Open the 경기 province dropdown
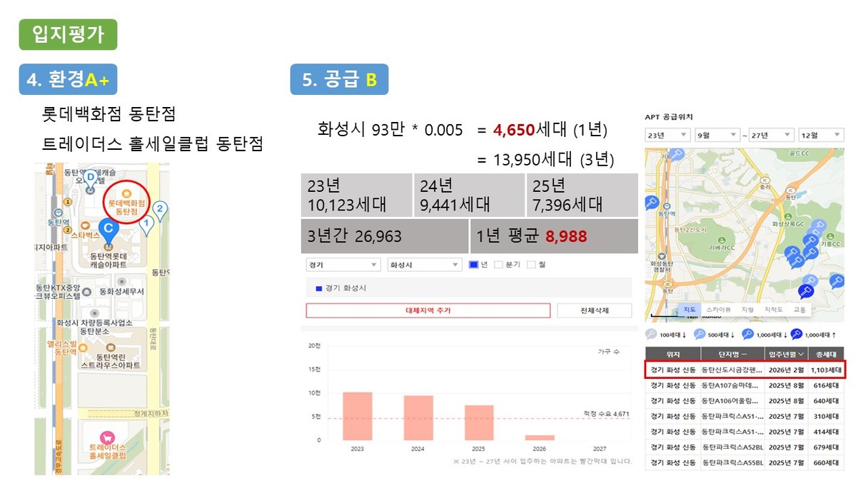 343,265
